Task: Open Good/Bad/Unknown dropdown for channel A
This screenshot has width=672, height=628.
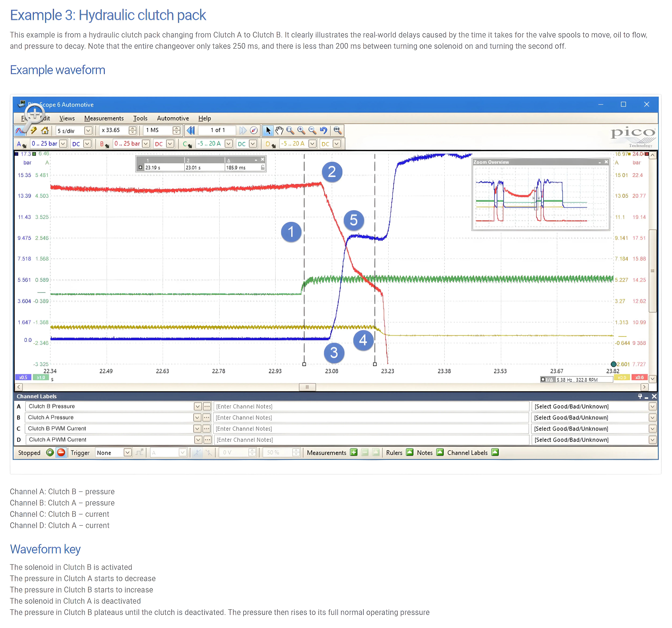Action: 652,406
